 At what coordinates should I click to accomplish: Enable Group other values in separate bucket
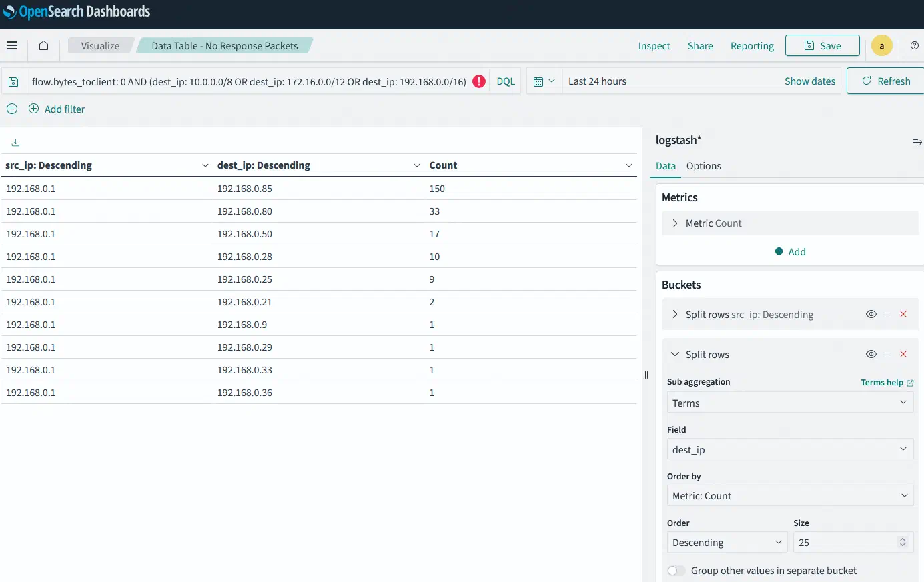coord(676,571)
